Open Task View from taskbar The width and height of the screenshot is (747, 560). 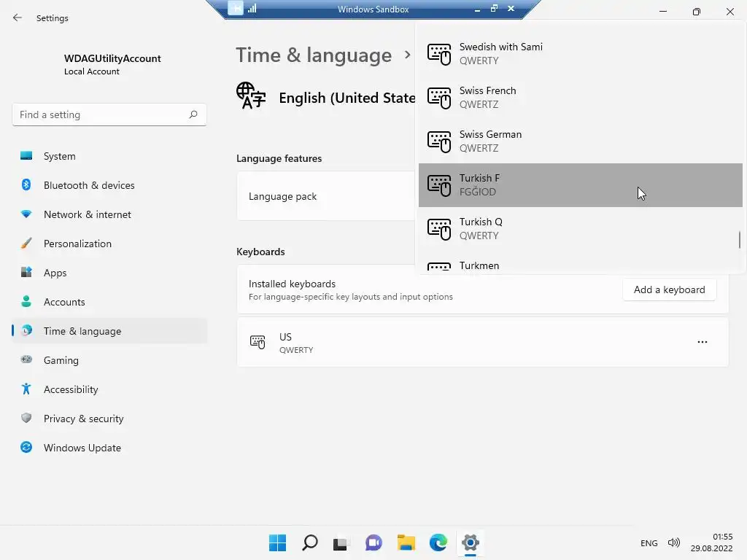click(341, 542)
